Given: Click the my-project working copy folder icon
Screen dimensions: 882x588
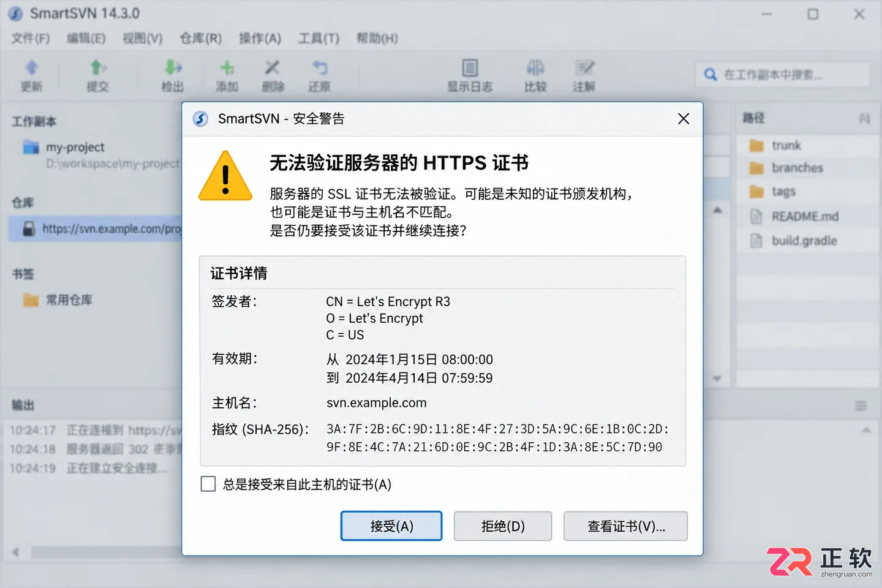Looking at the screenshot, I should 31,147.
